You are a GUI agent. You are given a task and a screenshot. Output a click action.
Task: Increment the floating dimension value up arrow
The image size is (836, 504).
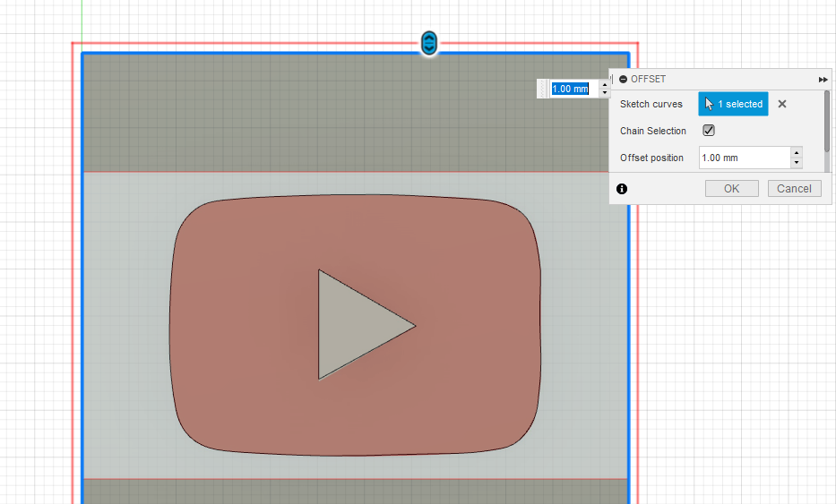click(x=604, y=85)
